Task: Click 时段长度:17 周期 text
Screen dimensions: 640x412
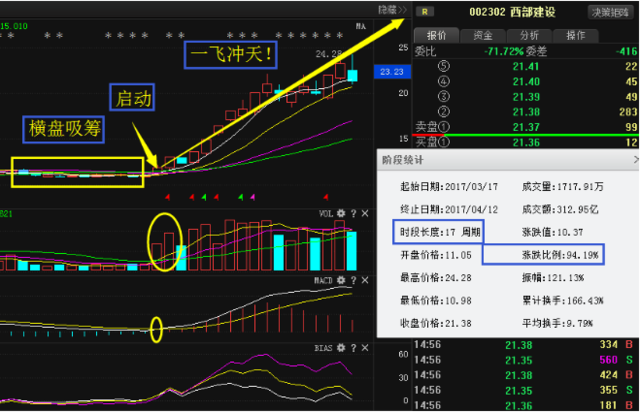Action: (440, 232)
